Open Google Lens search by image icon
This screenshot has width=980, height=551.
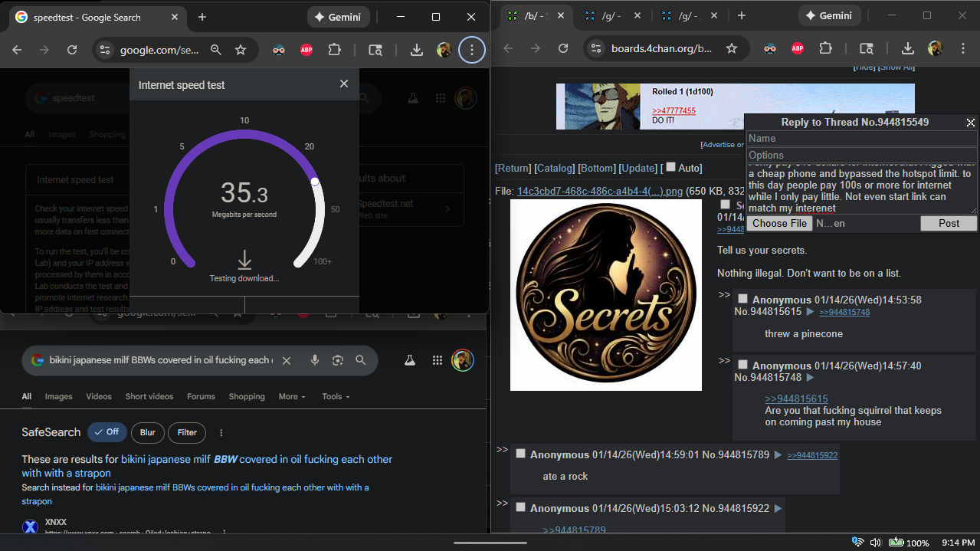(x=337, y=360)
